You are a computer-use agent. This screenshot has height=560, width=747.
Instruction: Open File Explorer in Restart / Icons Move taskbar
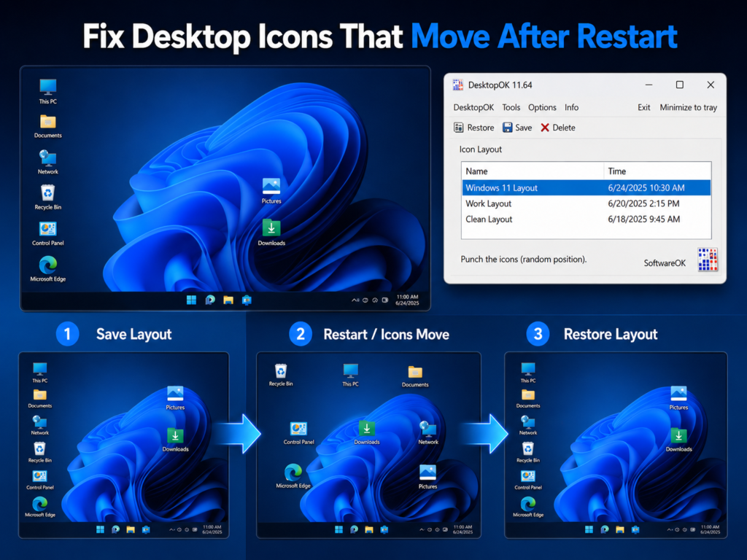tap(369, 529)
